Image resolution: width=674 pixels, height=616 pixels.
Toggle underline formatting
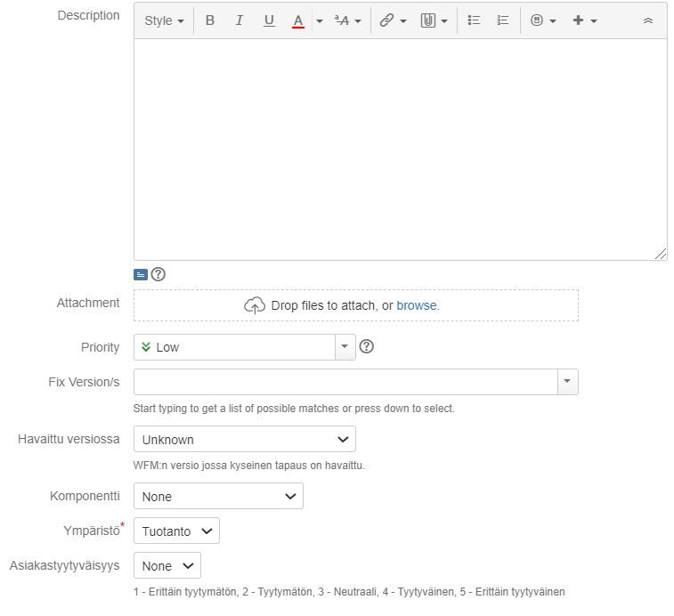269,20
